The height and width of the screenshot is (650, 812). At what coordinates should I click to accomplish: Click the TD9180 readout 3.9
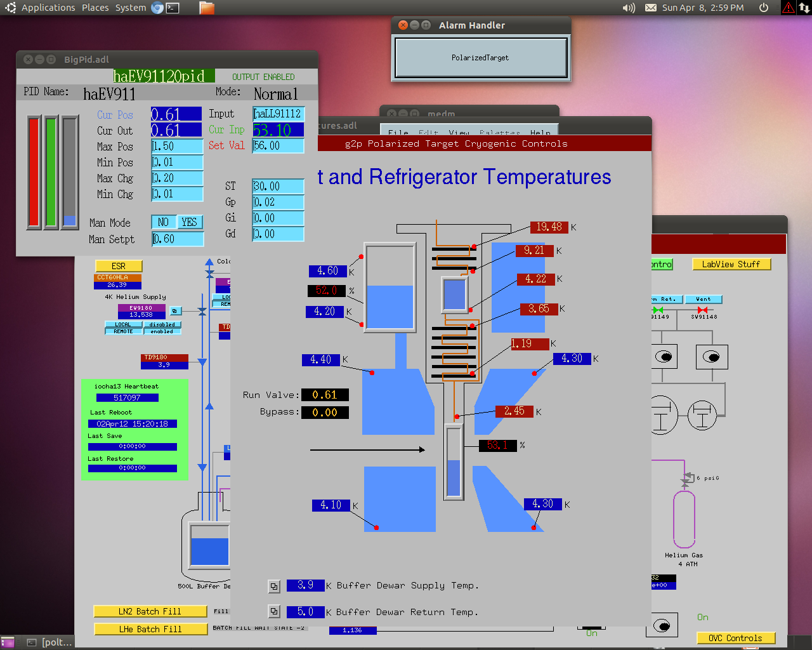pos(164,365)
